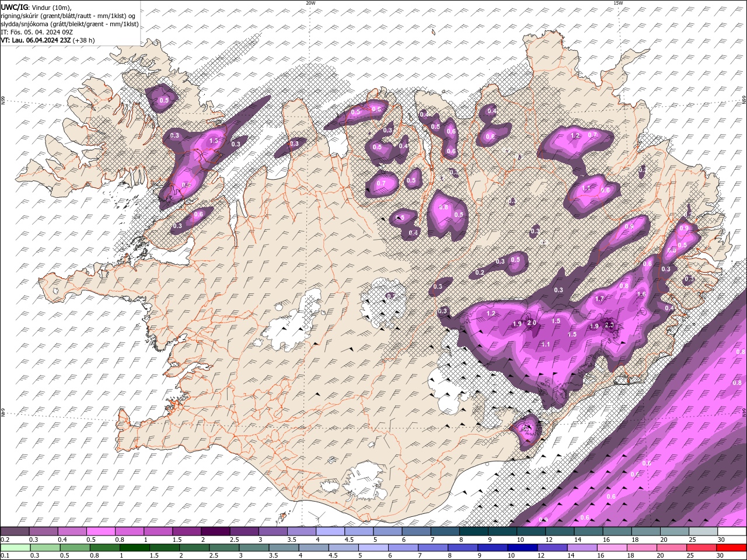Click the '0.1' label in the bottom legend row

[x=5, y=555]
